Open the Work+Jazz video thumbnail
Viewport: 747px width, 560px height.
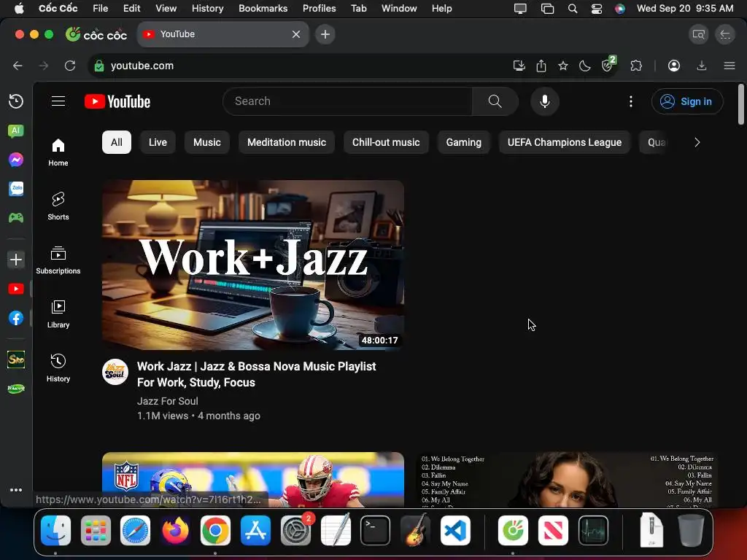(x=253, y=265)
